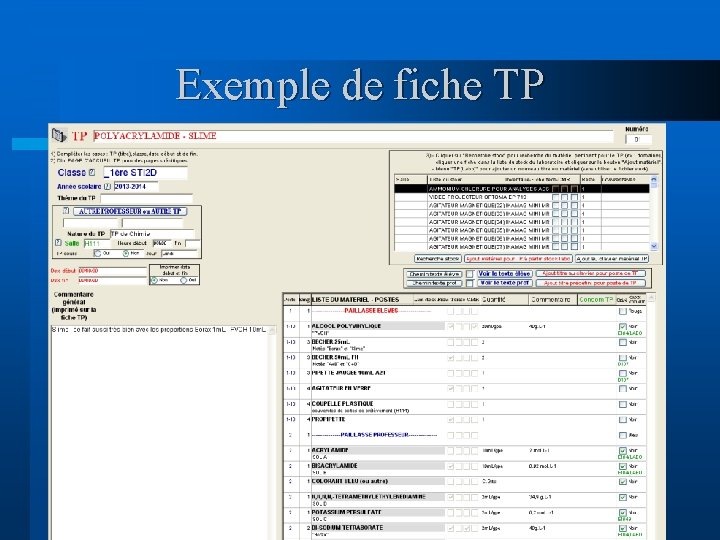Click the empty Thème du TP field

[146, 198]
